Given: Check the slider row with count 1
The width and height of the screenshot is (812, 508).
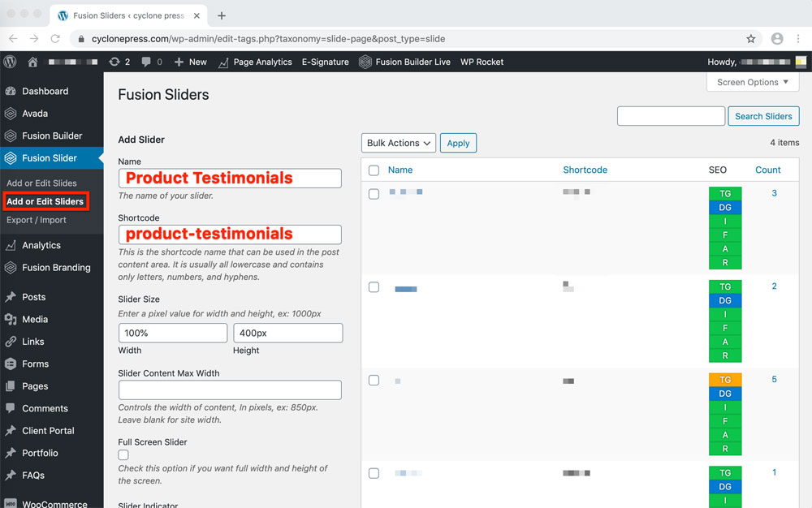Looking at the screenshot, I should (x=374, y=473).
